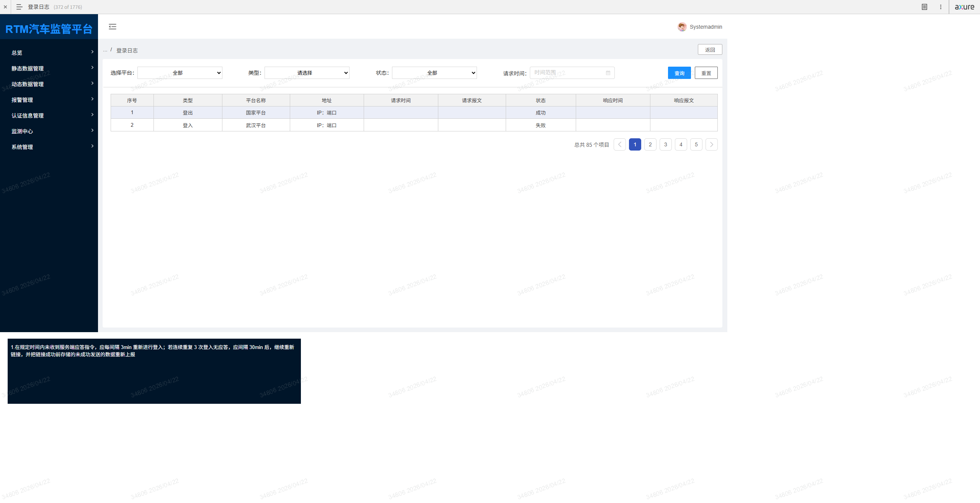Click the 重置 reset button
The height and width of the screenshot is (503, 980).
[706, 73]
